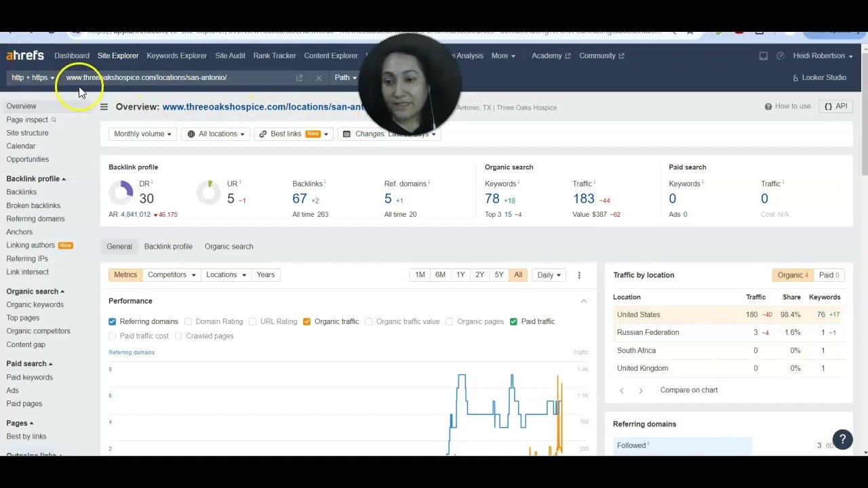Select the United States location row

coord(728,314)
